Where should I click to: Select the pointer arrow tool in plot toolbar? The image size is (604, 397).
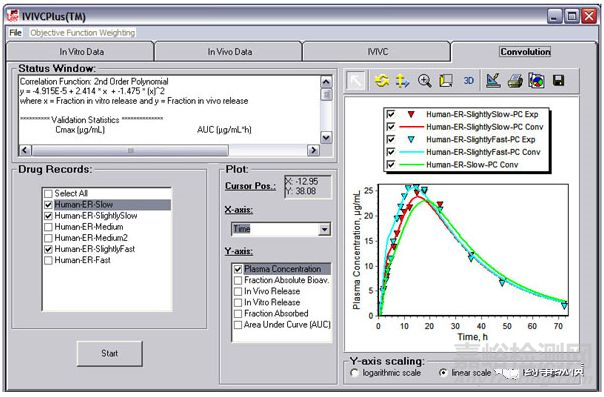(x=355, y=81)
